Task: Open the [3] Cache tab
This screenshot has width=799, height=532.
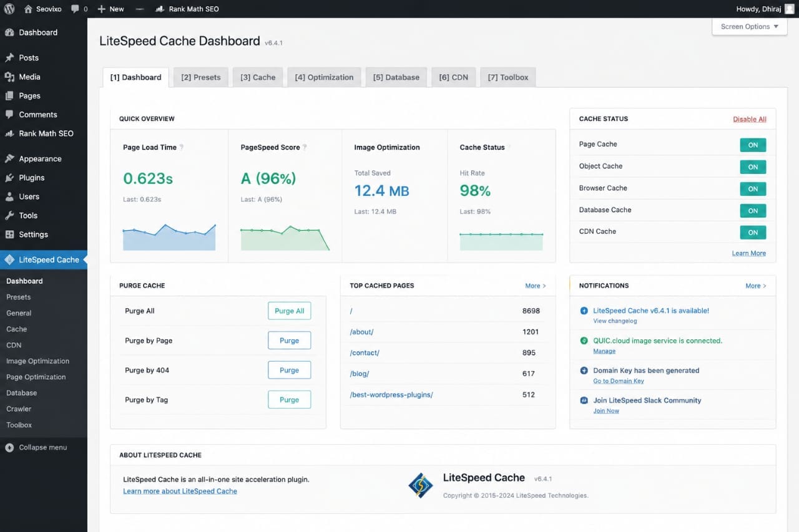Action: [x=258, y=77]
